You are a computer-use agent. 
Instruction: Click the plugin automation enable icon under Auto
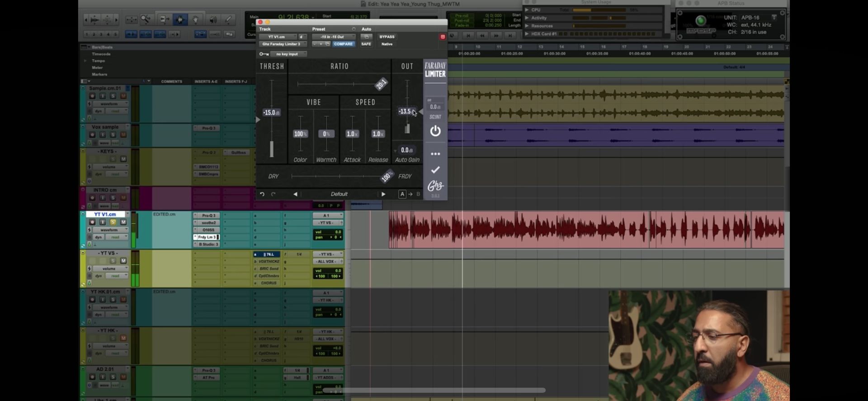367,37
